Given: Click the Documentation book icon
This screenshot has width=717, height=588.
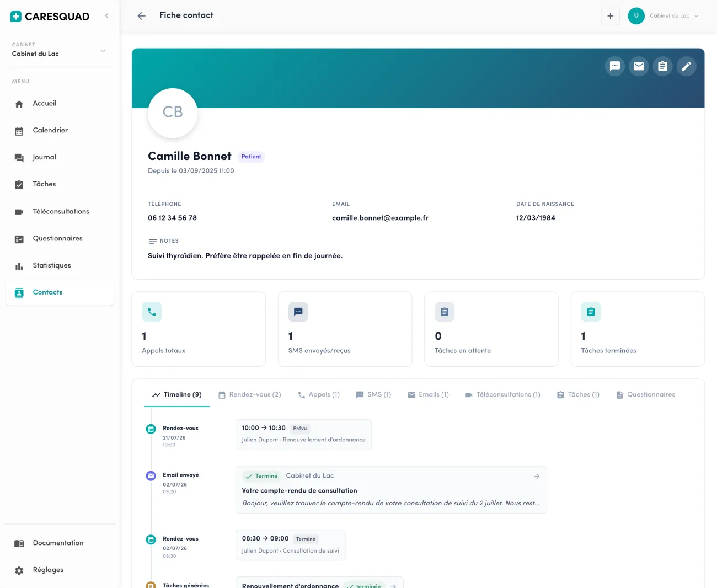Looking at the screenshot, I should tap(19, 543).
